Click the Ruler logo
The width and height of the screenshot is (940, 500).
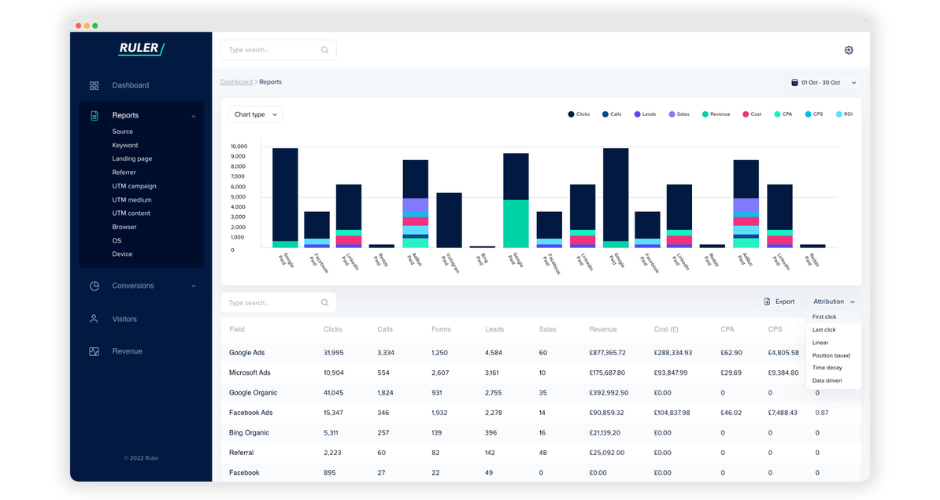click(x=141, y=49)
